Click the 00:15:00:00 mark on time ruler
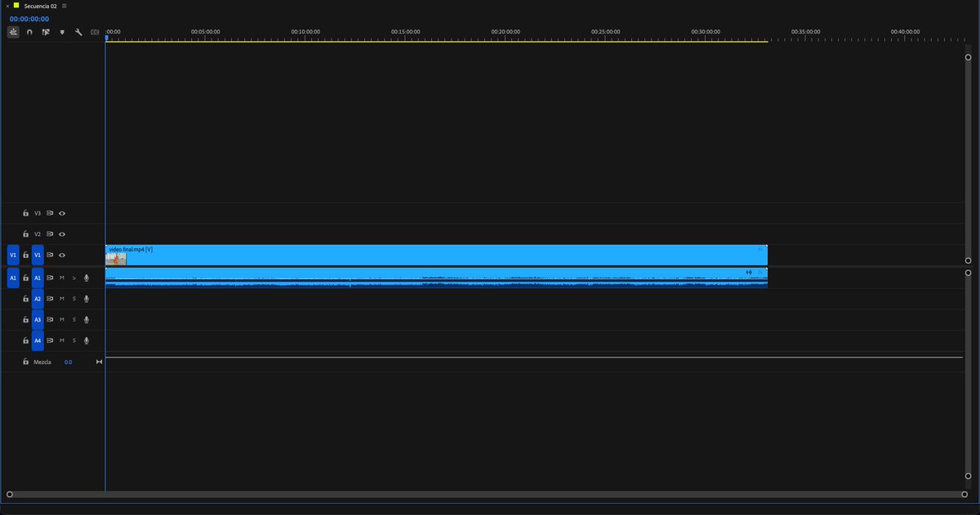The height and width of the screenshot is (515, 980). 405,32
